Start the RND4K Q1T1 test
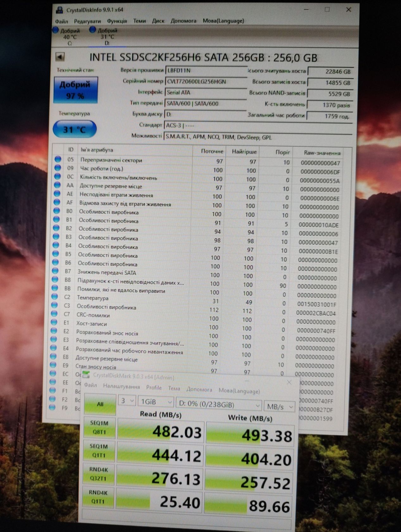Screen dimensions: 401x532 click(98, 497)
